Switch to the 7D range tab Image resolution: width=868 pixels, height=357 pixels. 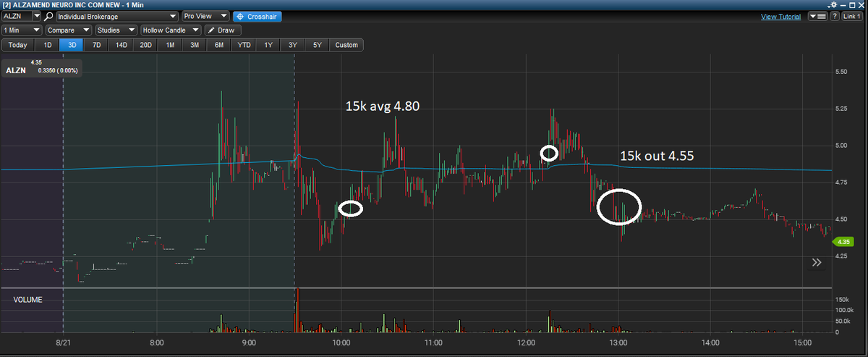tap(96, 45)
